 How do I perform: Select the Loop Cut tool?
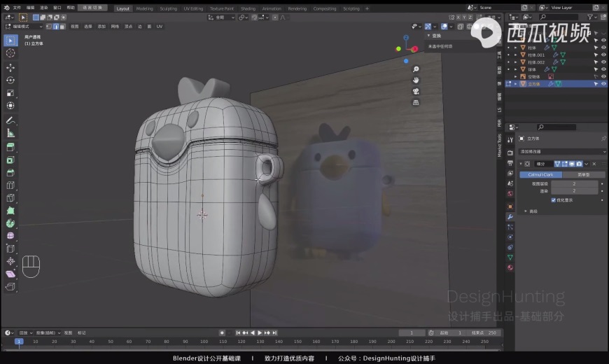tap(10, 185)
